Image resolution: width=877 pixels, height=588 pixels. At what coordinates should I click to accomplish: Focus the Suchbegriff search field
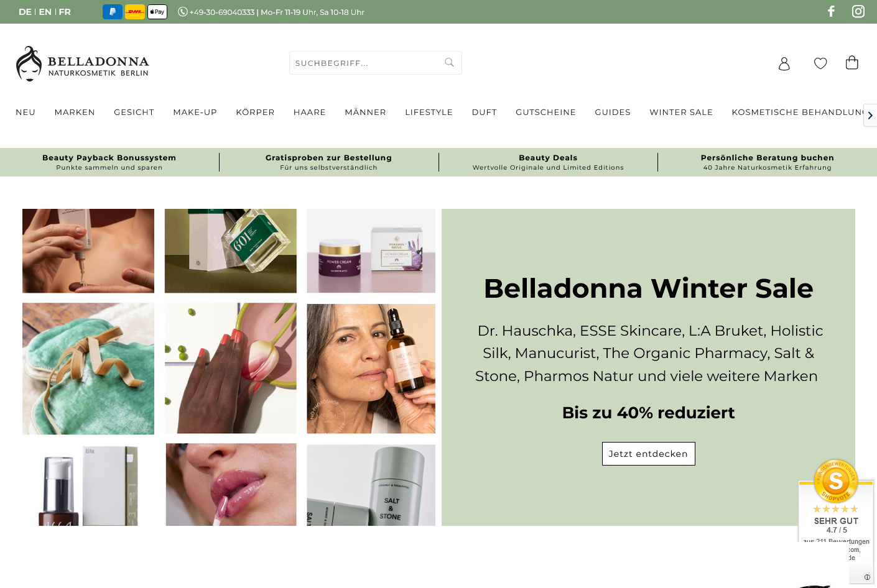pyautogui.click(x=367, y=63)
